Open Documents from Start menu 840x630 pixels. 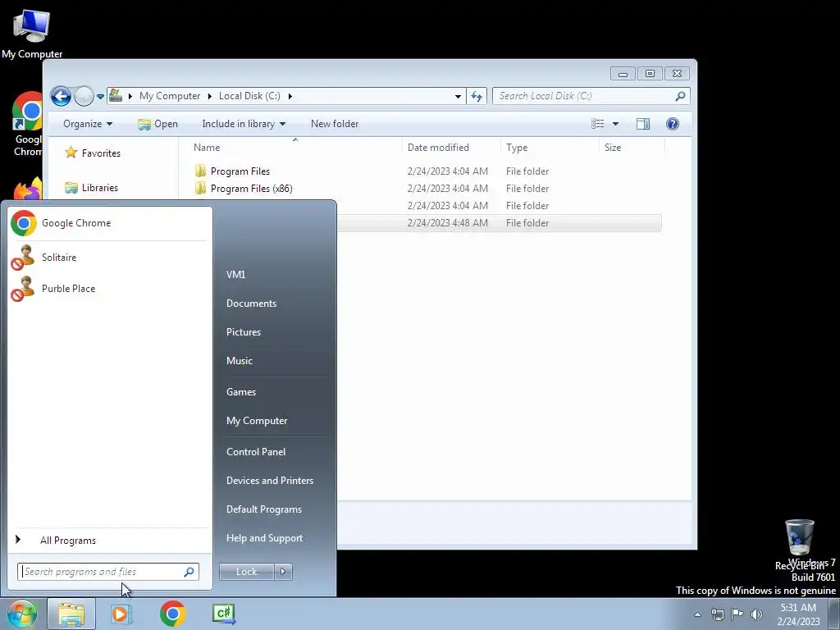tap(251, 304)
